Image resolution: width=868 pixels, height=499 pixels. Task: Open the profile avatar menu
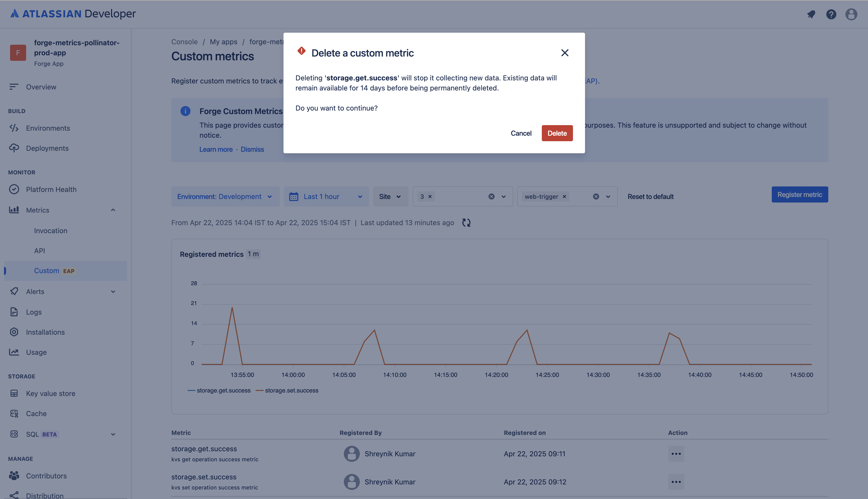[x=852, y=14]
